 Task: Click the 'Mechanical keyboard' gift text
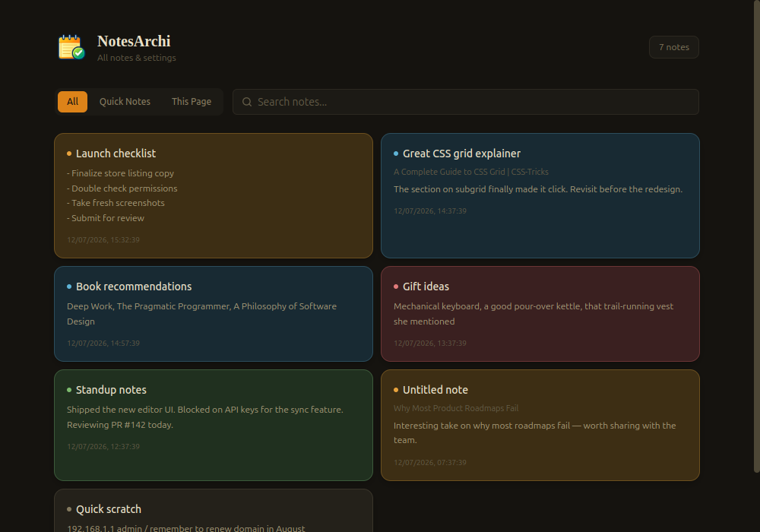[x=534, y=314]
